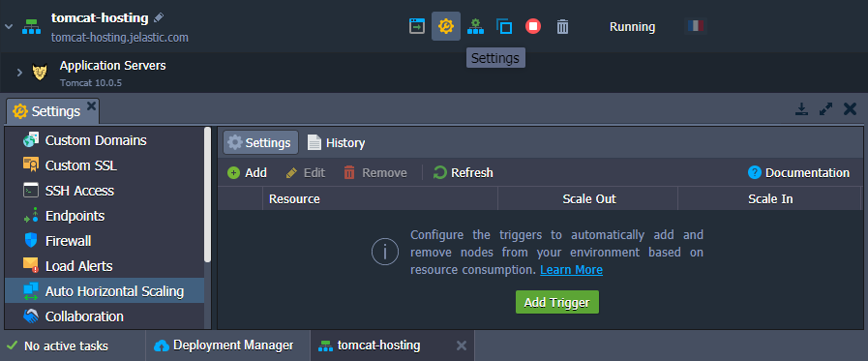Click the Resource column header
Image resolution: width=868 pixels, height=361 pixels.
tap(379, 198)
